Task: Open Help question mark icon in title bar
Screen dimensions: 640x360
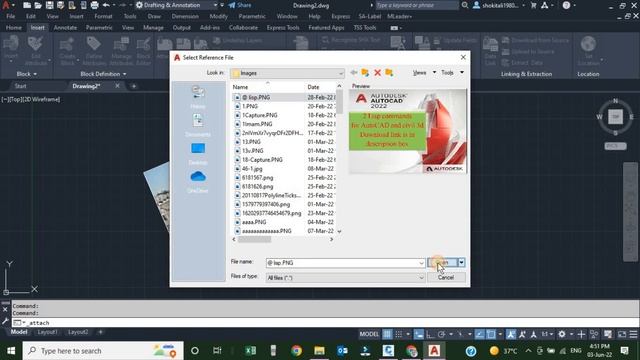Action: coord(566,5)
